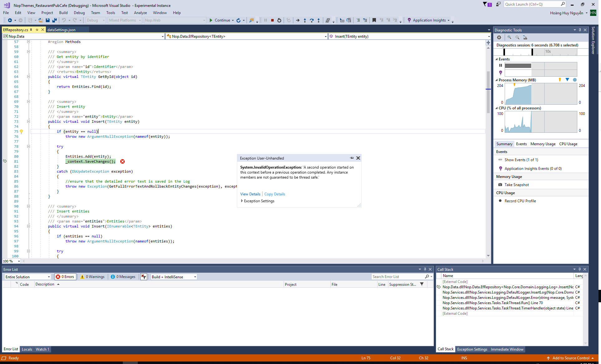
Task: Click Zoom In in Diagnostic Tools
Action: [x=509, y=37]
